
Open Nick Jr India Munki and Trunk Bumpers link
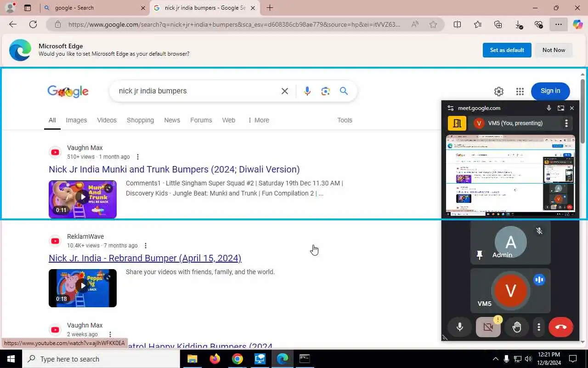coord(174,169)
